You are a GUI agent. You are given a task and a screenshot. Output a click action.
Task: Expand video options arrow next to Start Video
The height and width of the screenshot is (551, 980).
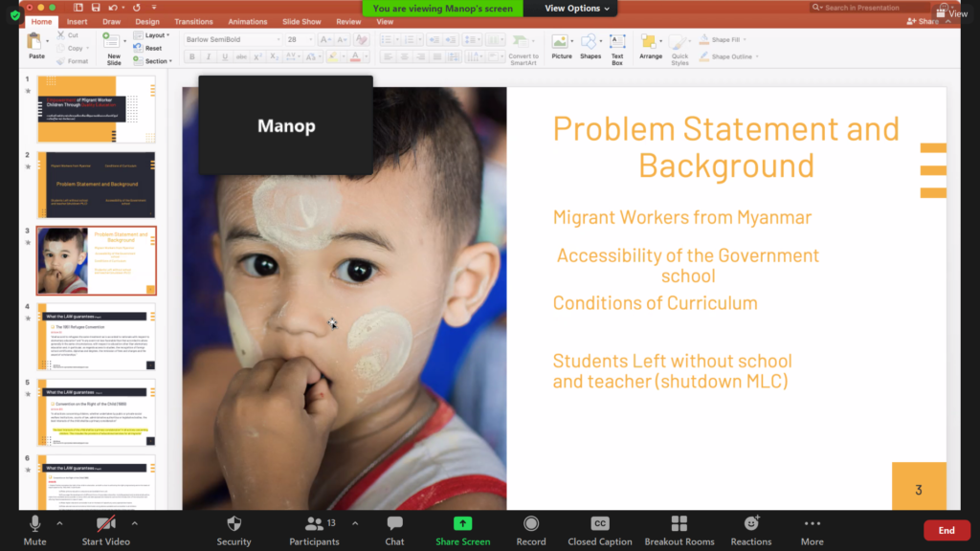(134, 523)
